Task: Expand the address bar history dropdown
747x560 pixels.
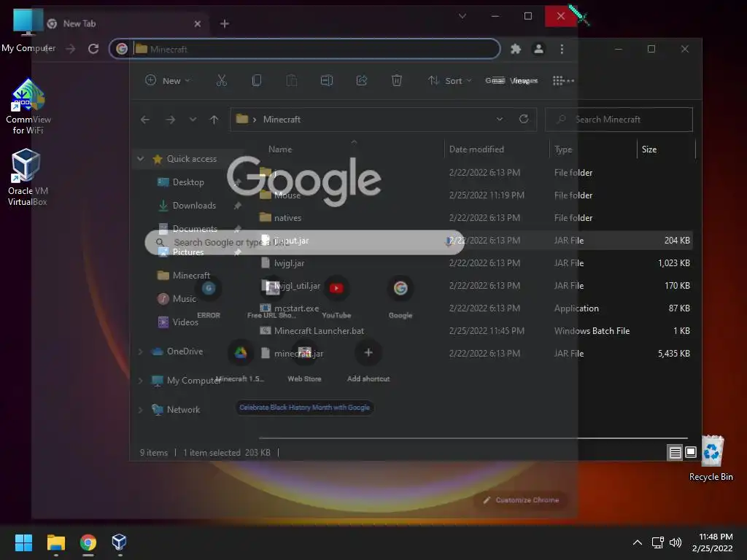Action: pyautogui.click(x=499, y=119)
